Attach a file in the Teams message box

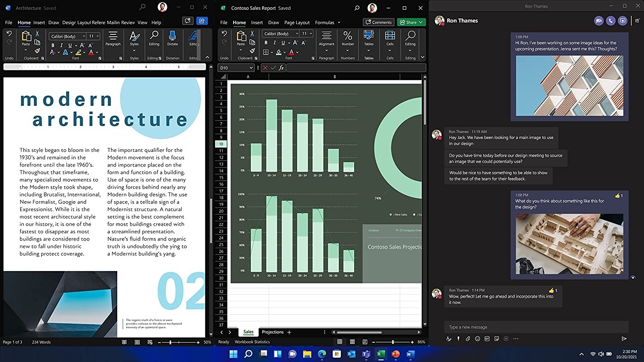coord(468,339)
